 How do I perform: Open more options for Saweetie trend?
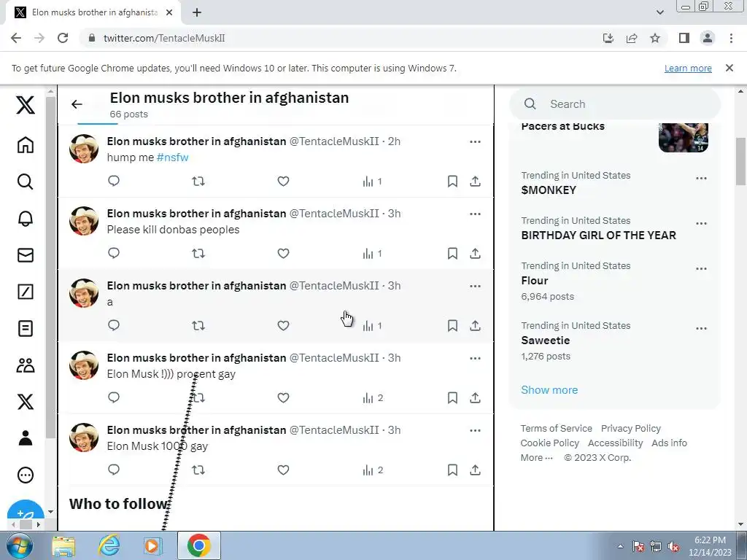coord(701,329)
